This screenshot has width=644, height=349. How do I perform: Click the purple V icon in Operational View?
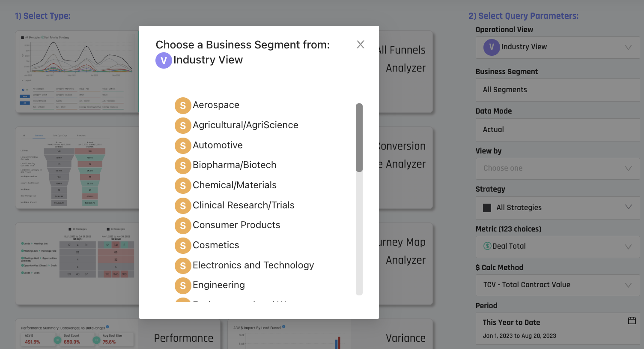click(x=492, y=47)
